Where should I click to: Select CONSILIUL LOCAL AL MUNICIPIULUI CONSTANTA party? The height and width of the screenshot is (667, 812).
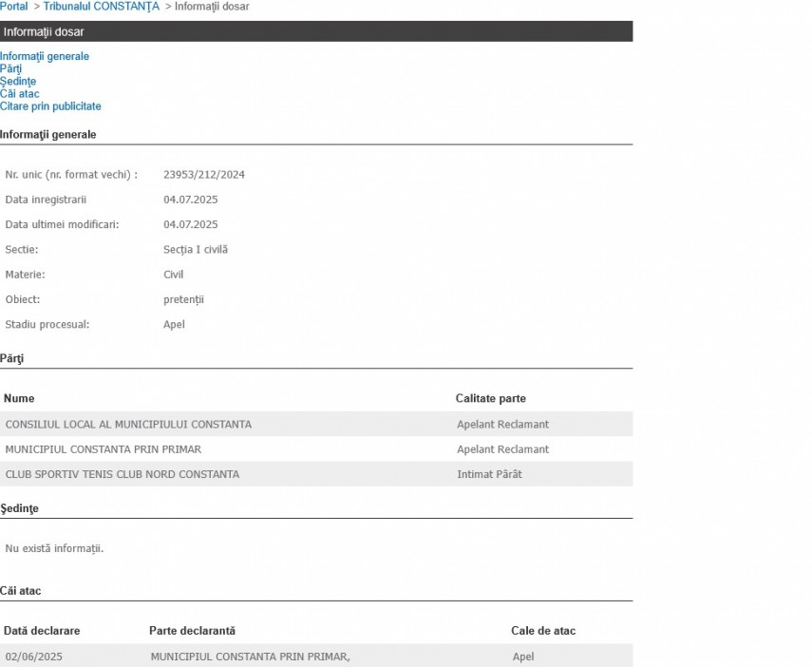128,425
